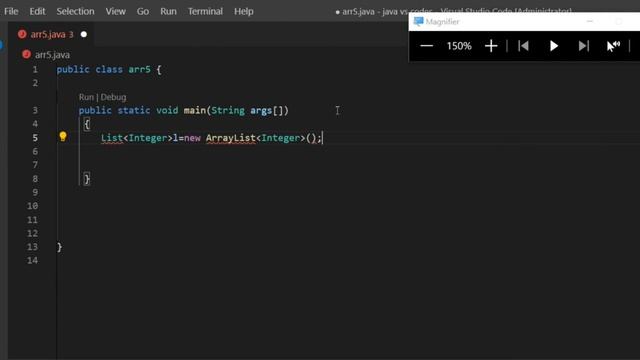The height and width of the screenshot is (360, 640).
Task: Click the Magnifier window title icon
Action: [418, 21]
